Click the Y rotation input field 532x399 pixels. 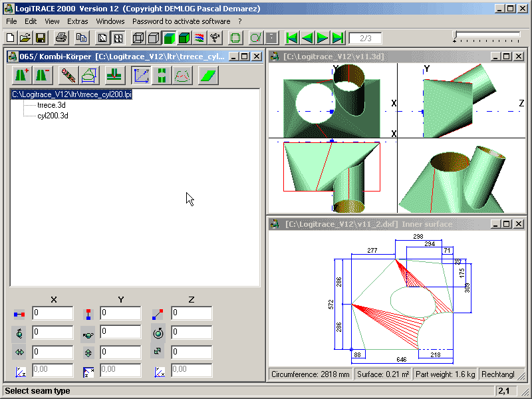point(120,332)
